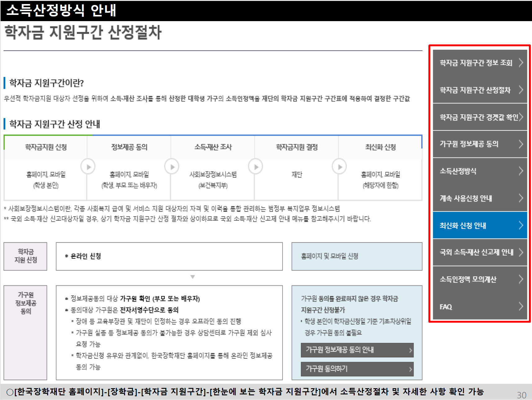Click page title 학자금 지원구간 산정절차

83,32
